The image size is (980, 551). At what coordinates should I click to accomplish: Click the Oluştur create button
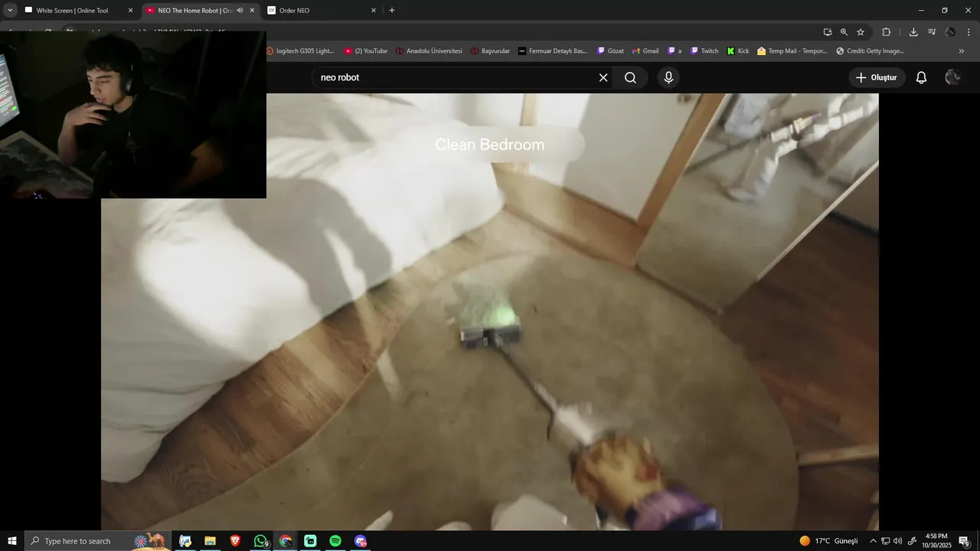[877, 77]
